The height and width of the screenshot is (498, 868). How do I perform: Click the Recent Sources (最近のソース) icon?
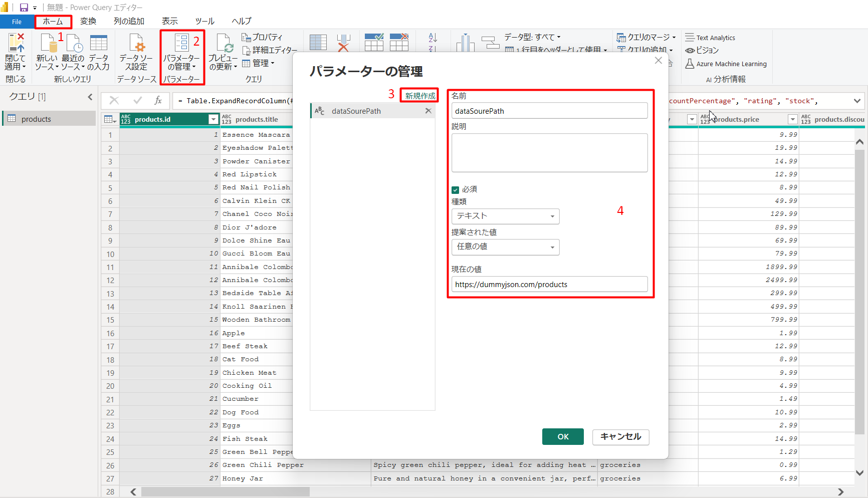[73, 44]
